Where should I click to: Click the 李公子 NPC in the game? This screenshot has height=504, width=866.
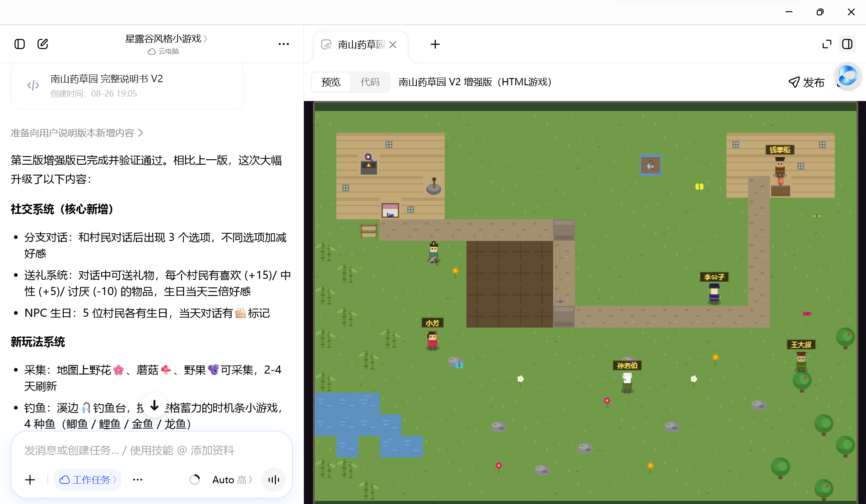click(x=714, y=294)
